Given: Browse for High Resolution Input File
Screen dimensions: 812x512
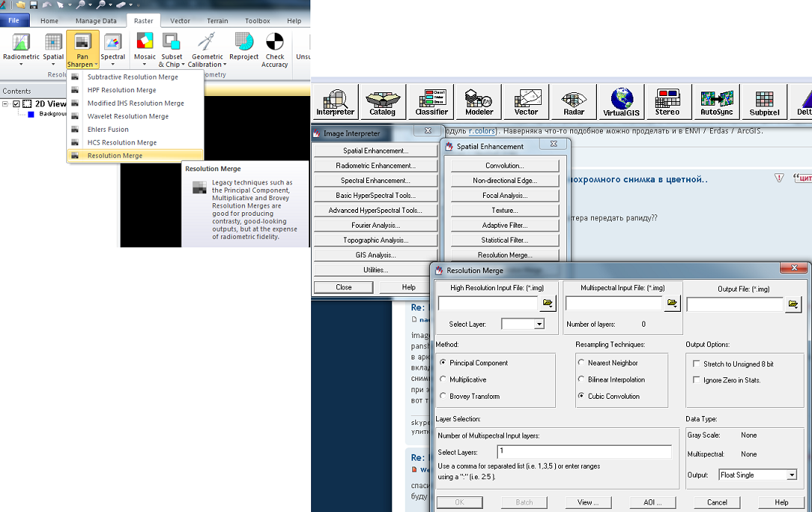Looking at the screenshot, I should click(x=549, y=304).
